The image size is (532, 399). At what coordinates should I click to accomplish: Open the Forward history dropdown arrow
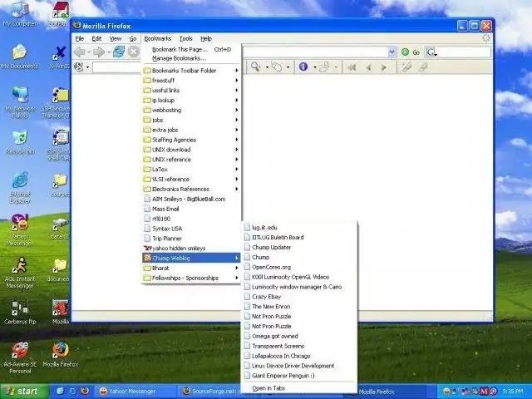[x=109, y=52]
